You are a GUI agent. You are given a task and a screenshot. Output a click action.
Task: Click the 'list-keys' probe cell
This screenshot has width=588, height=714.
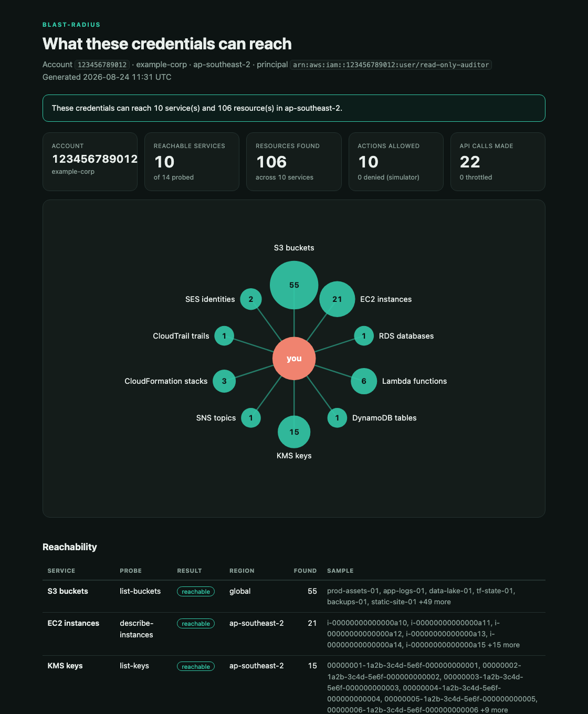(134, 666)
